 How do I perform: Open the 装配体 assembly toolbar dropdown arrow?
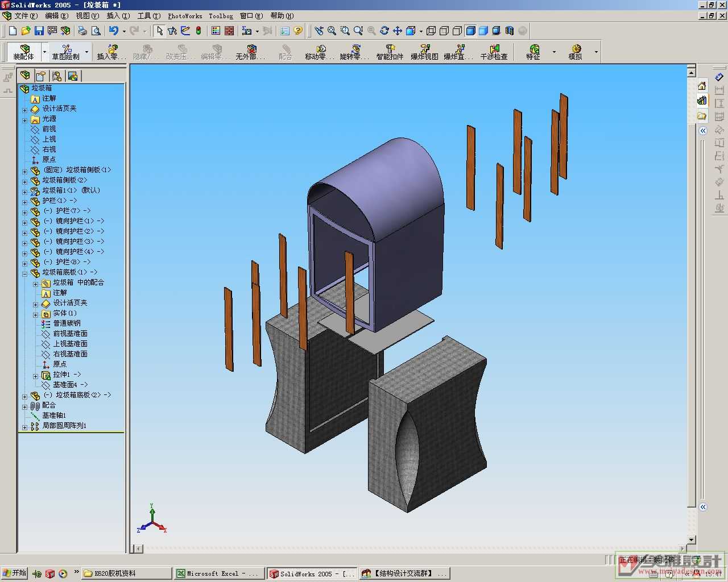tap(44, 52)
